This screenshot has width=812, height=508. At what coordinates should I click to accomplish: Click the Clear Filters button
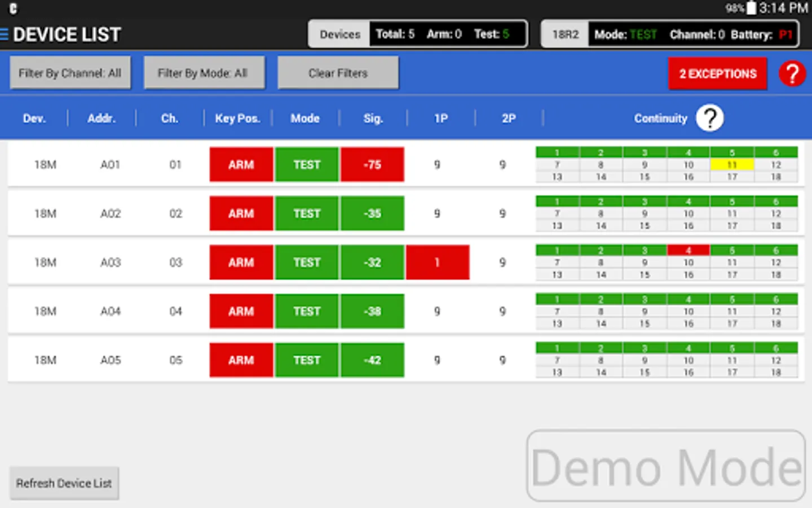coord(338,73)
